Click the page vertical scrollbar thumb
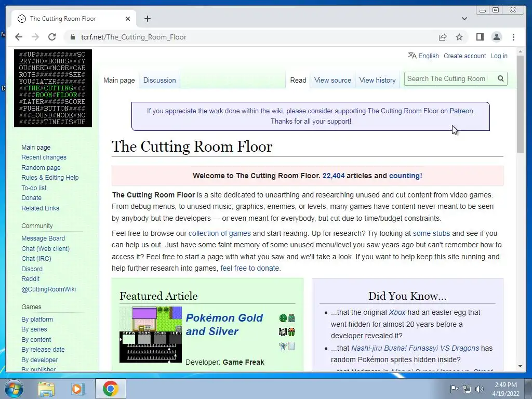The image size is (532, 399). click(x=520, y=104)
